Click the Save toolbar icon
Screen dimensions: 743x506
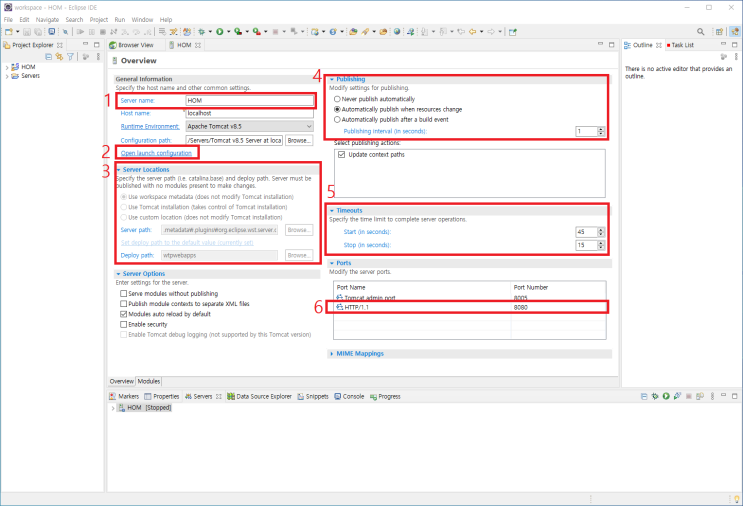[27, 32]
